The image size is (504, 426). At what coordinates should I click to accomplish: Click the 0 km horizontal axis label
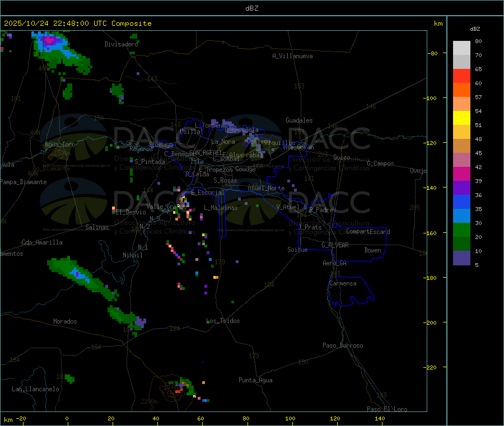click(x=67, y=419)
